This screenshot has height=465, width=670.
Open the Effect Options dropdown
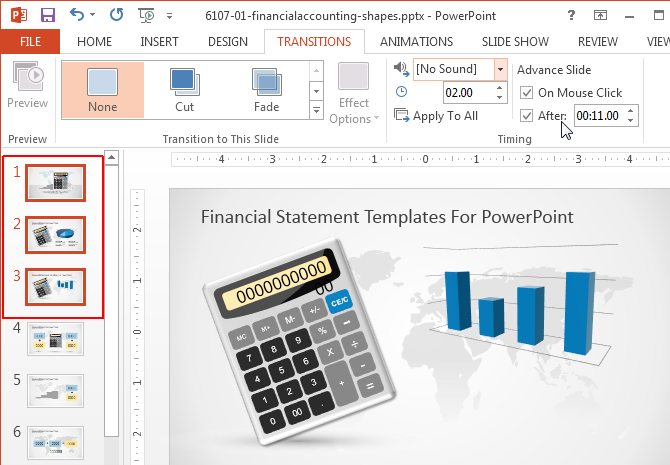(x=355, y=94)
